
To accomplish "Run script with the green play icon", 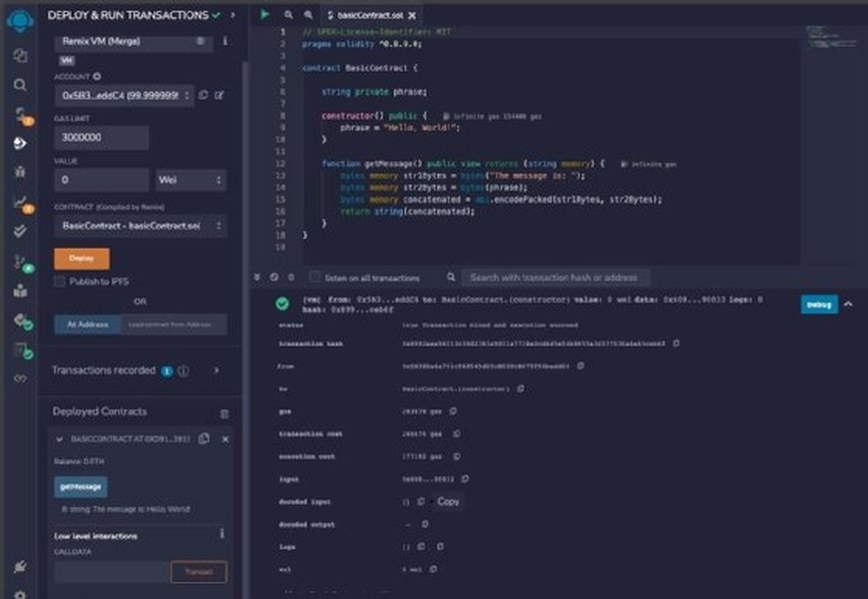I will point(264,14).
